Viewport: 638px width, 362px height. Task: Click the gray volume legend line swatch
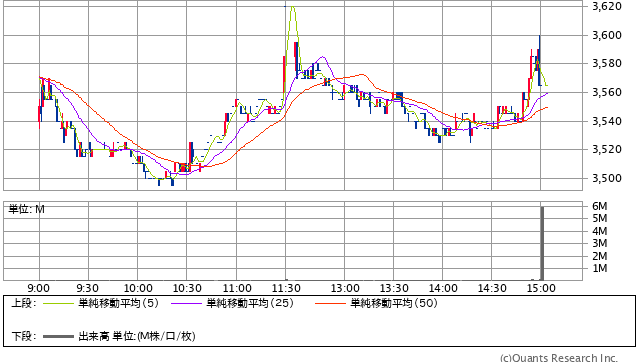(58, 336)
